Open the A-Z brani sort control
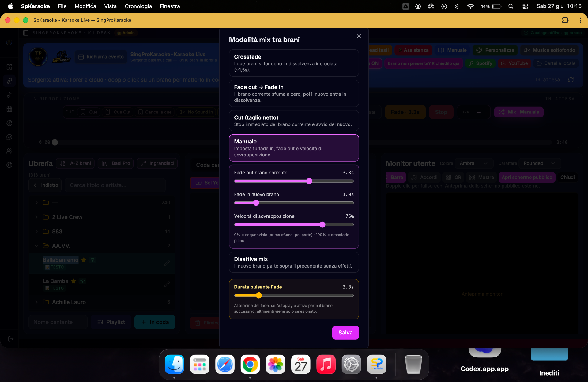588x382 pixels. click(x=75, y=163)
